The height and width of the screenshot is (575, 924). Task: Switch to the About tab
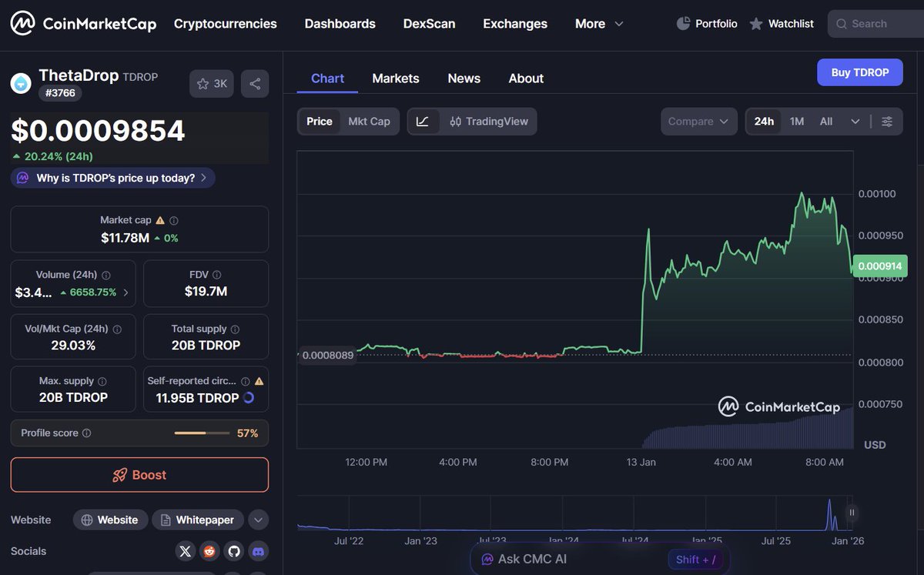[526, 79]
